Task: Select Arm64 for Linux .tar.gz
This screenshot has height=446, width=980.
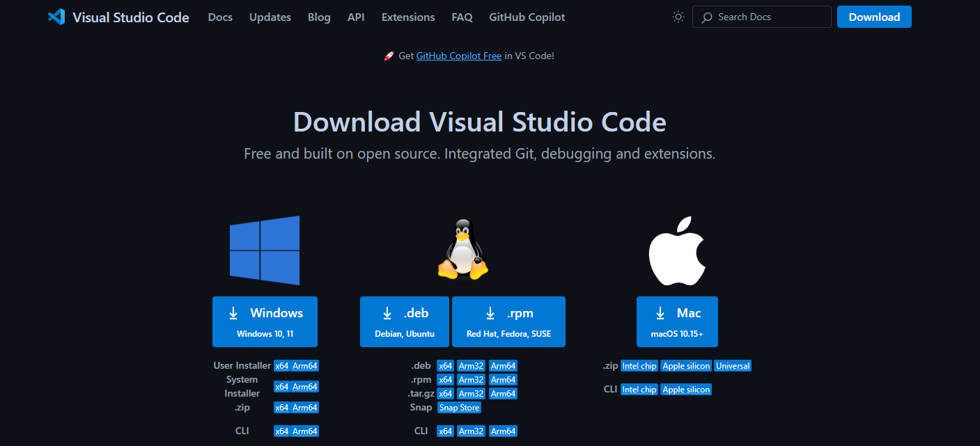Action: (x=503, y=394)
